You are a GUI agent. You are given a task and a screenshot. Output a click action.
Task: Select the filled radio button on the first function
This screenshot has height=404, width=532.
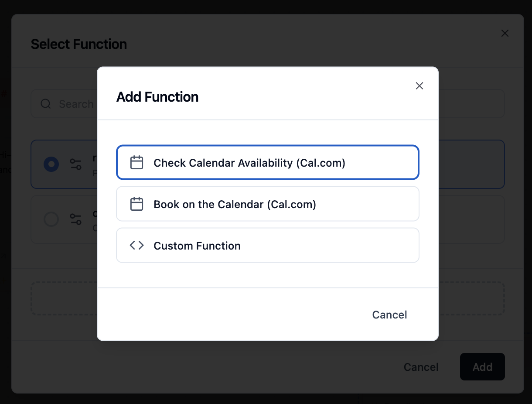(x=51, y=164)
